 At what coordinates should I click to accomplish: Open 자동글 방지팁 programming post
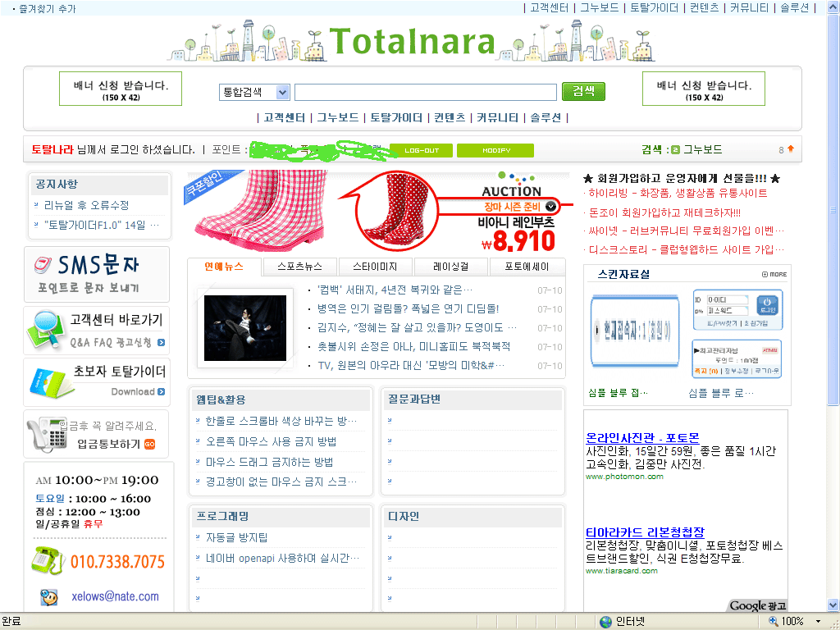click(x=237, y=537)
